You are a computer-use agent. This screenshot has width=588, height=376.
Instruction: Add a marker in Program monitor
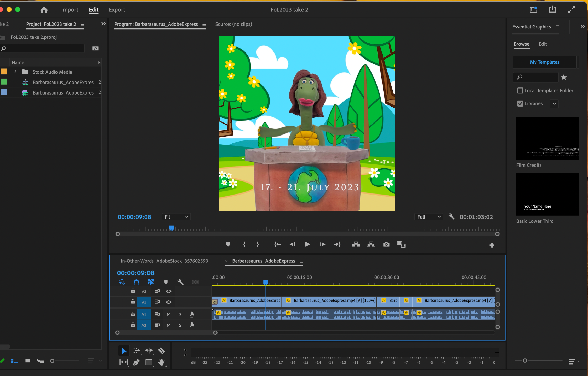click(x=228, y=244)
